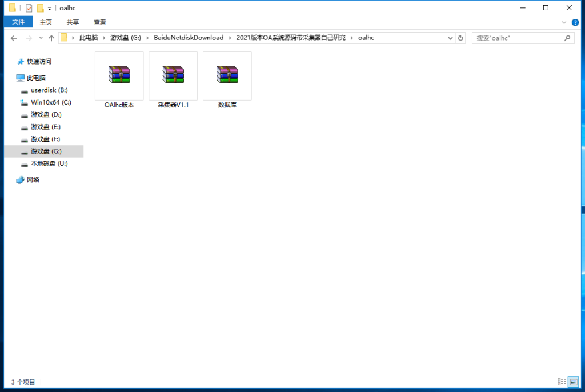Click the title bar folder icon
This screenshot has width=585, height=392.
(x=13, y=8)
